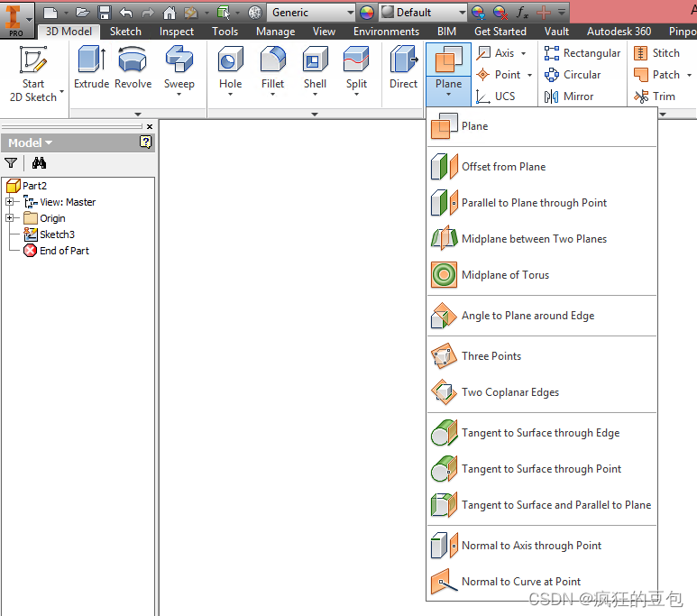697x616 pixels.
Task: Click the filter funnel icon in browser
Action: coord(11,163)
